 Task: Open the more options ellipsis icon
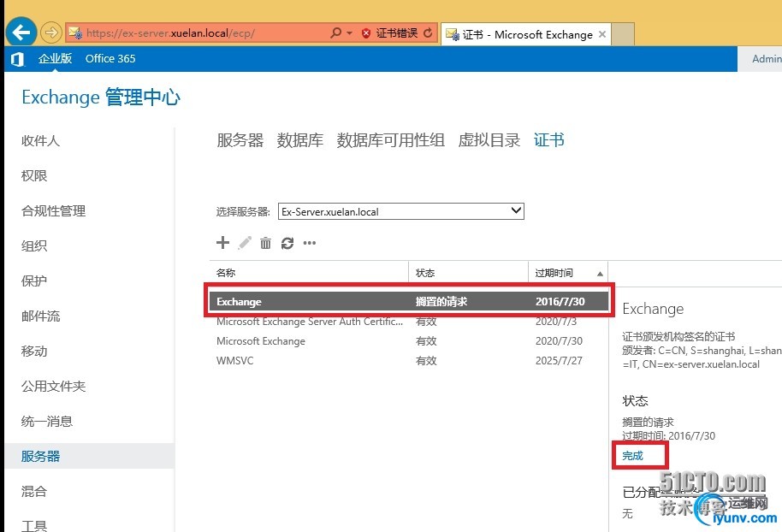pyautogui.click(x=309, y=243)
